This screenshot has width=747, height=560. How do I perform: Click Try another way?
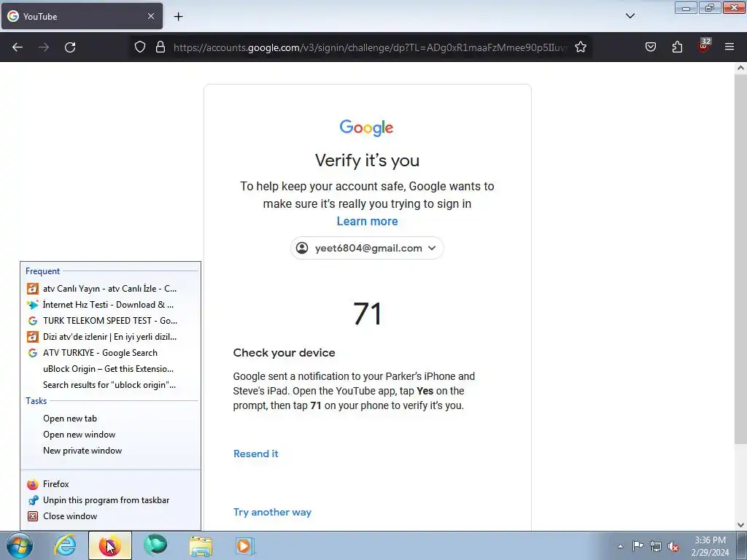click(272, 513)
